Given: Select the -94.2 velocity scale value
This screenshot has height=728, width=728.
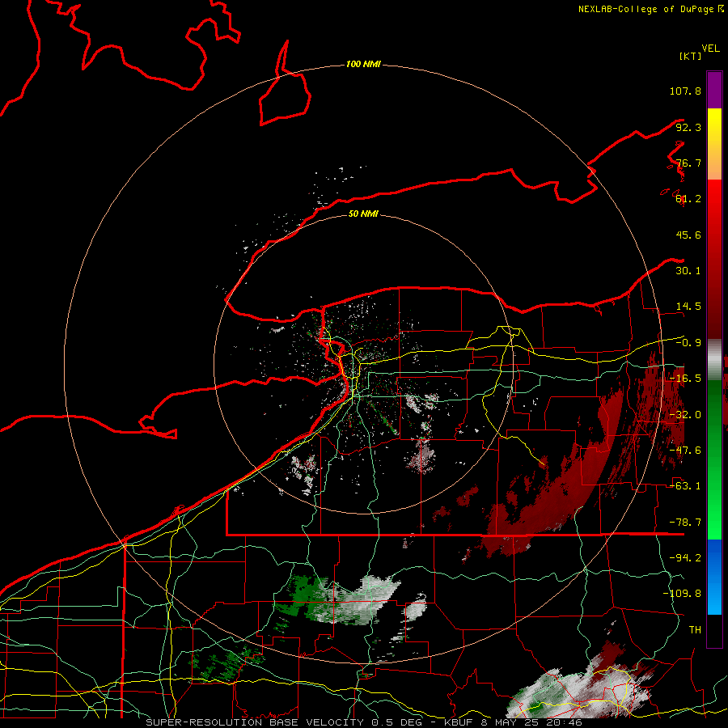Looking at the screenshot, I should point(685,558).
